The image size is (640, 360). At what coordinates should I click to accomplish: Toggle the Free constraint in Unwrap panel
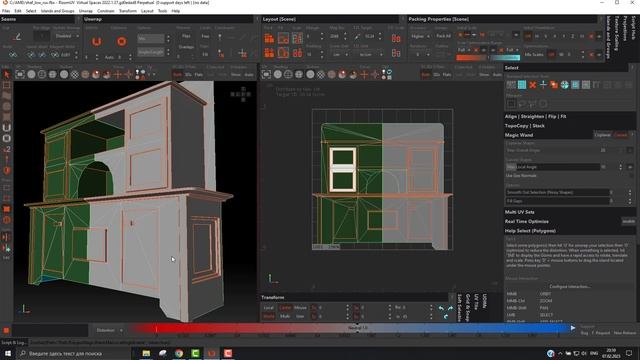205,36
